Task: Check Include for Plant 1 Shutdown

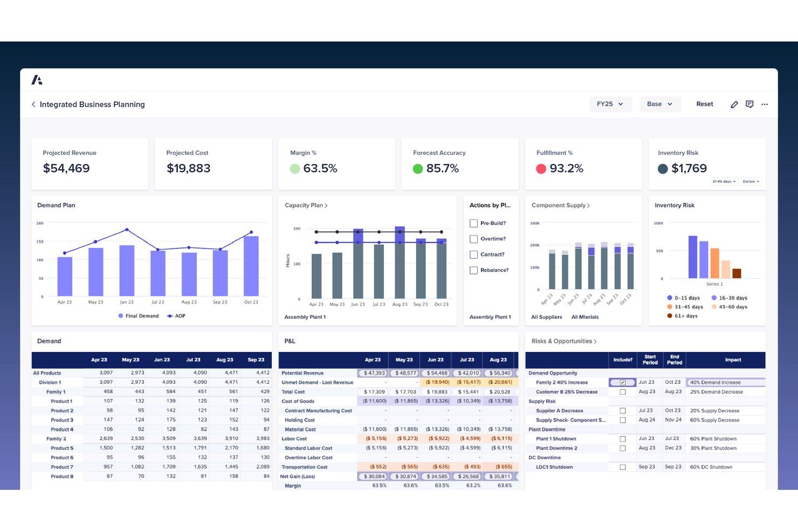Action: (623, 439)
